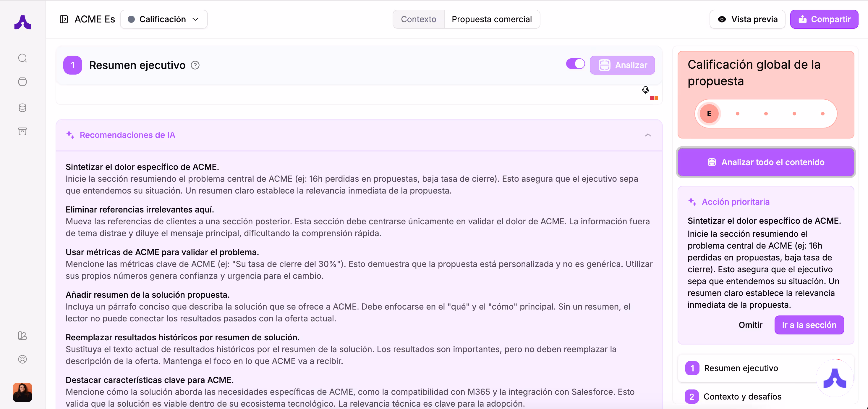Click Vista previa eye button
Screen dimensions: 868x409
pyautogui.click(x=747, y=19)
